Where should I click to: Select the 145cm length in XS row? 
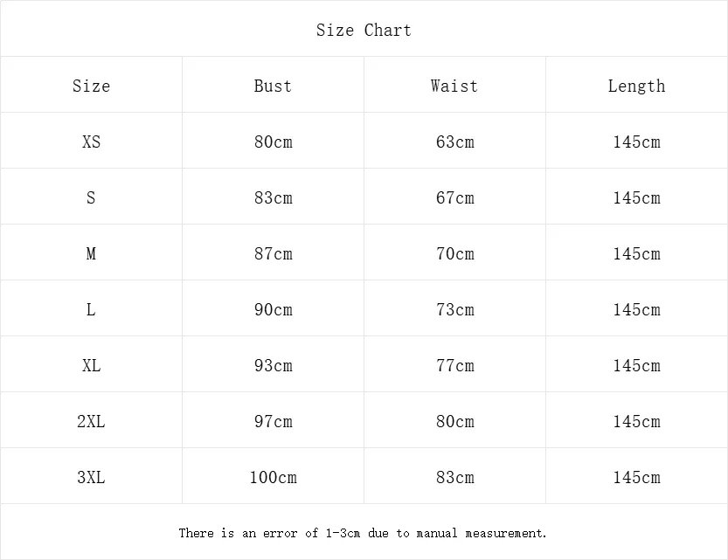[636, 142]
